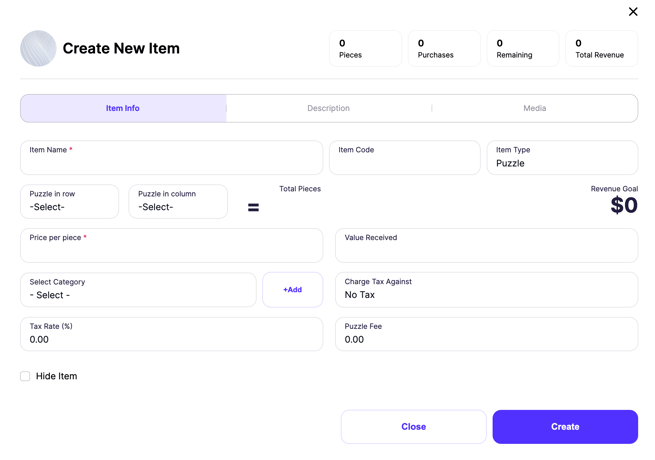Close the dialog with the X icon

click(x=633, y=12)
